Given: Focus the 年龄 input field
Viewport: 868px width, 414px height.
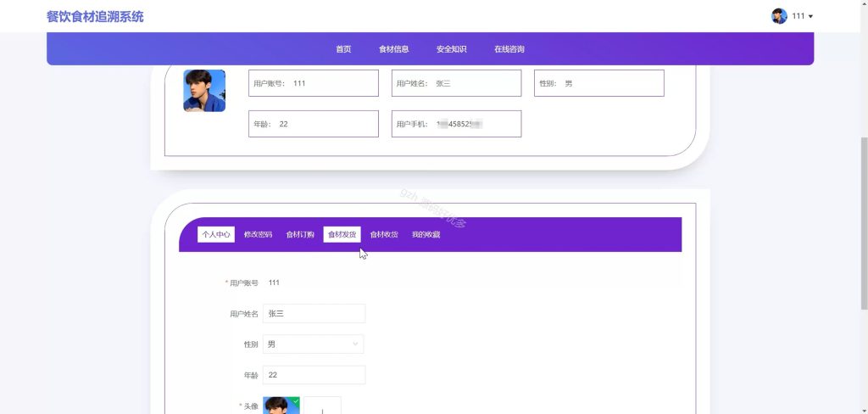Looking at the screenshot, I should [314, 375].
